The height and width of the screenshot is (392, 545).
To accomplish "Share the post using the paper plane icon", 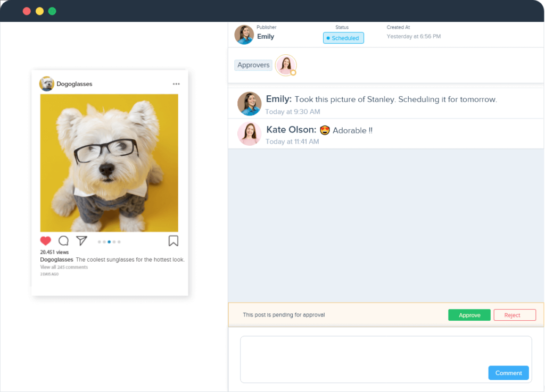I will click(81, 240).
